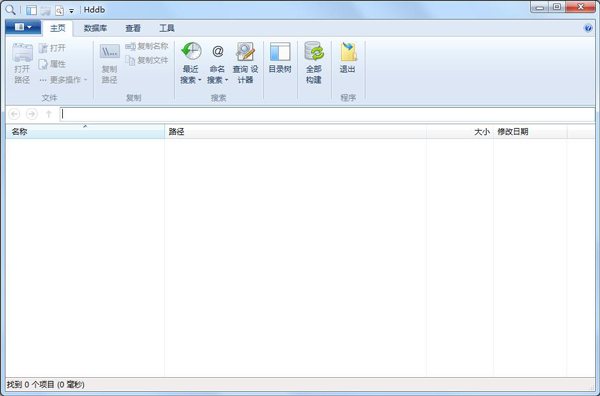Click the 复制文件 button
600x396 pixels.
[147, 60]
